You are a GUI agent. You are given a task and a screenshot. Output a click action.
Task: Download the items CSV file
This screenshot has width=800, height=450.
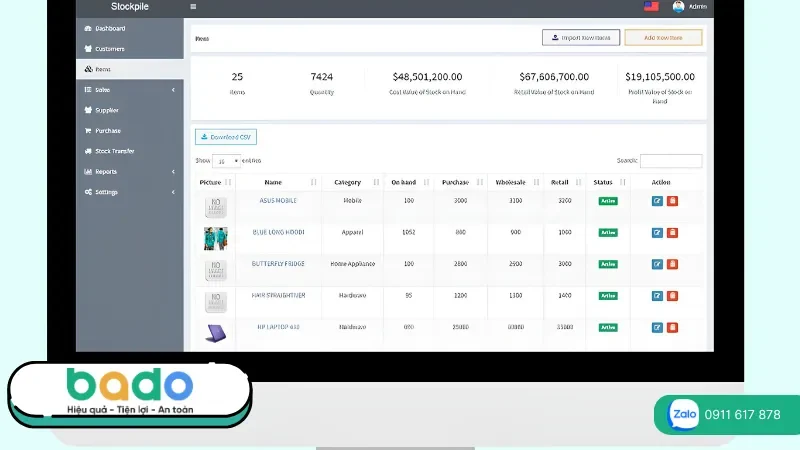[x=226, y=137]
